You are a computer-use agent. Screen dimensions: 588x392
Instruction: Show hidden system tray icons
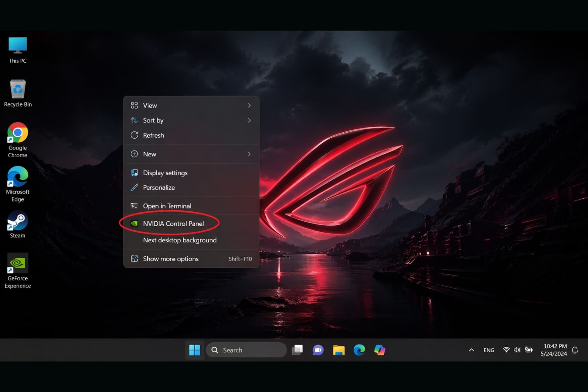[x=471, y=350]
